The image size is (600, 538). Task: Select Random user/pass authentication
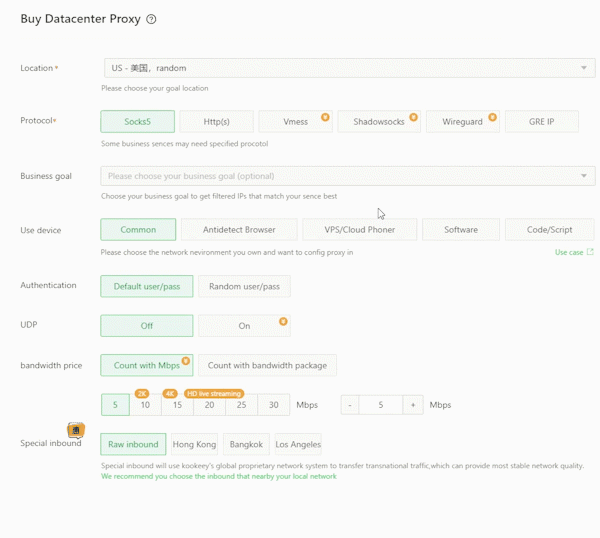point(244,286)
